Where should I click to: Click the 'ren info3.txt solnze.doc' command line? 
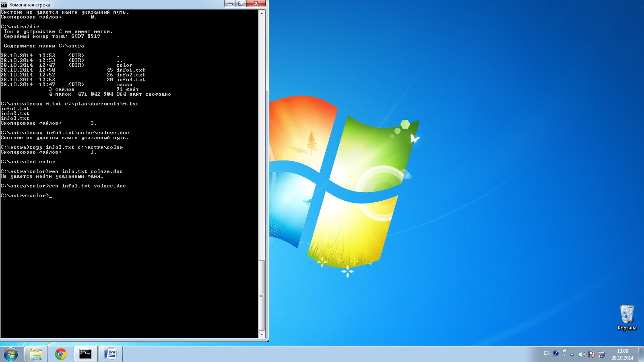point(63,186)
